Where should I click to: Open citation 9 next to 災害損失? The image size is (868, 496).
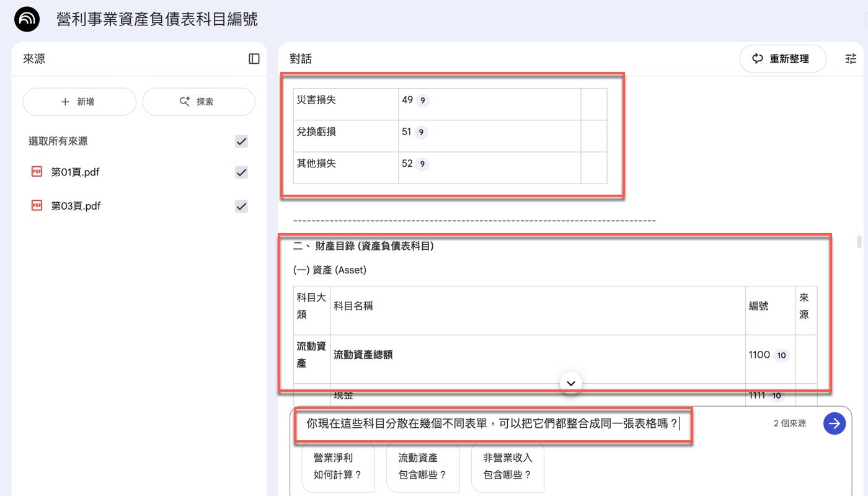pos(425,100)
